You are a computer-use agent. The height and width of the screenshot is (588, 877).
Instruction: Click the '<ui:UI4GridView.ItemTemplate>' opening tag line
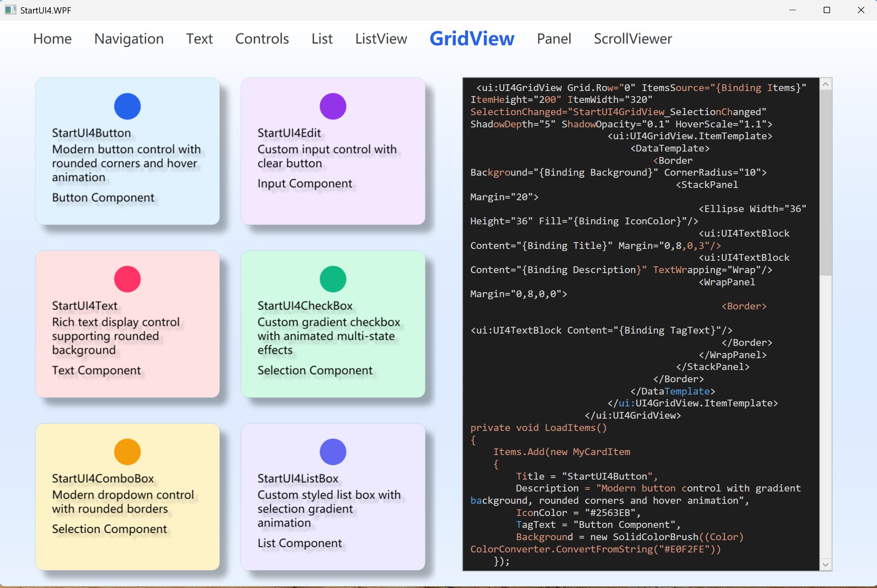click(x=690, y=136)
